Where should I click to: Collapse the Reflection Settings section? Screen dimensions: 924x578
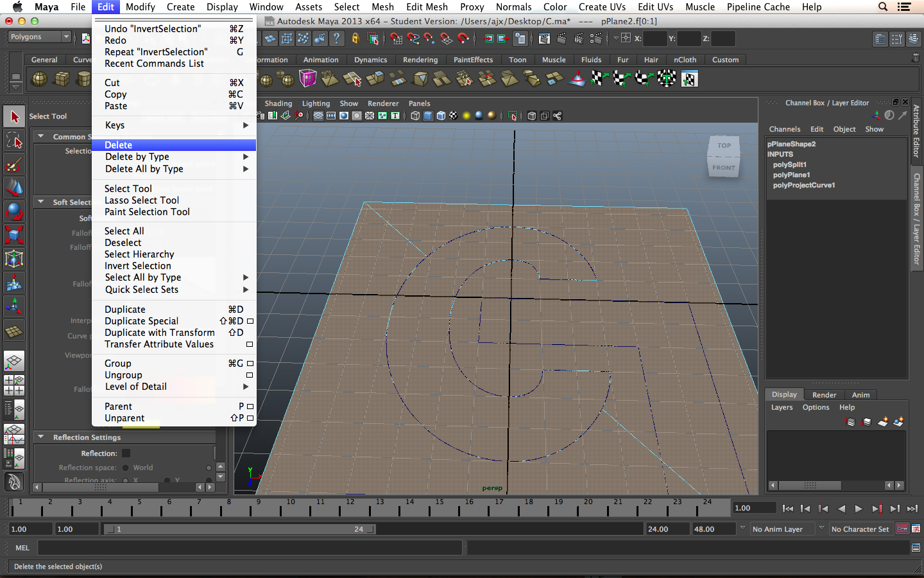pos(41,437)
